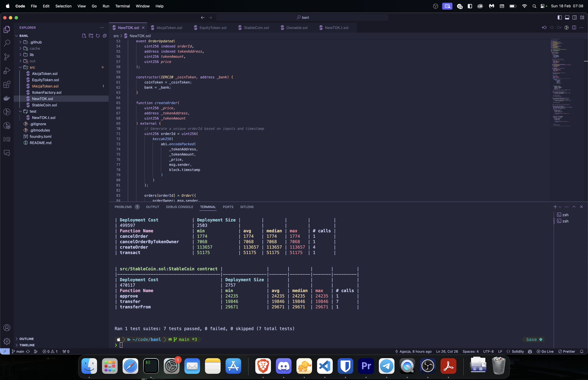Screen dimensions: 588x380
Task: Open the Run and Debug view
Action: tap(7, 71)
